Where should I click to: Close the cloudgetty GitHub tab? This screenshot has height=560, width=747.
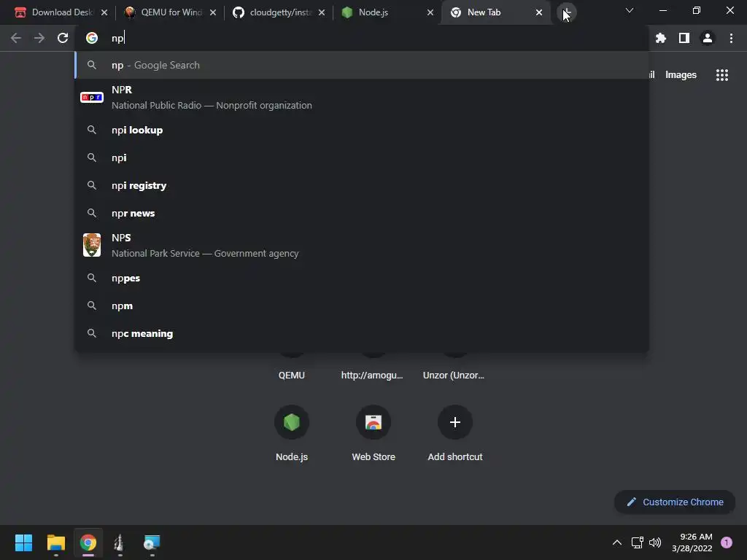[x=322, y=12]
